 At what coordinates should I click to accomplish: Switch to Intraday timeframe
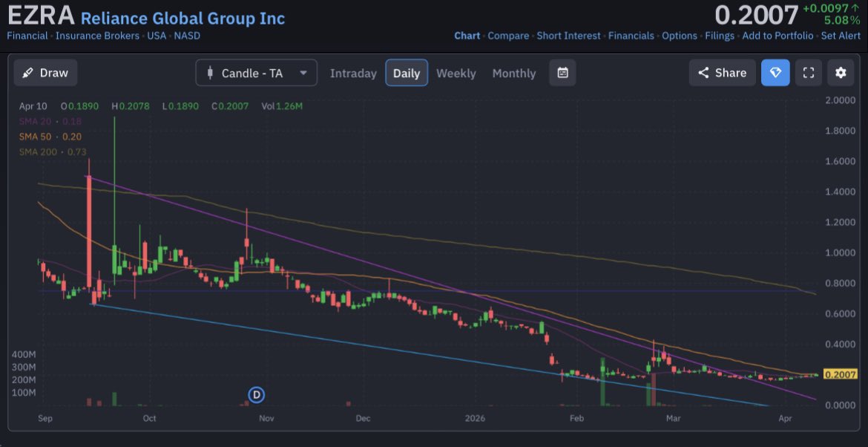point(353,73)
